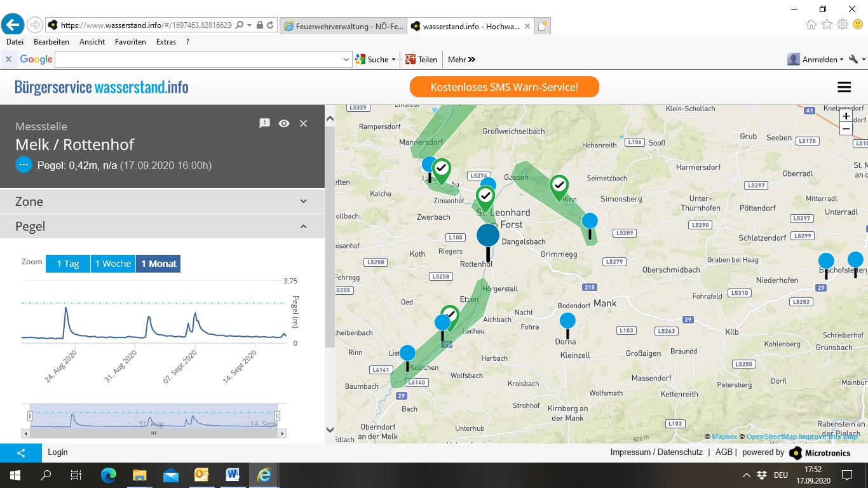Viewport: 868px width, 488px height.
Task: Switch to the Feuerwehrverwaltung browser tab
Action: 342,26
